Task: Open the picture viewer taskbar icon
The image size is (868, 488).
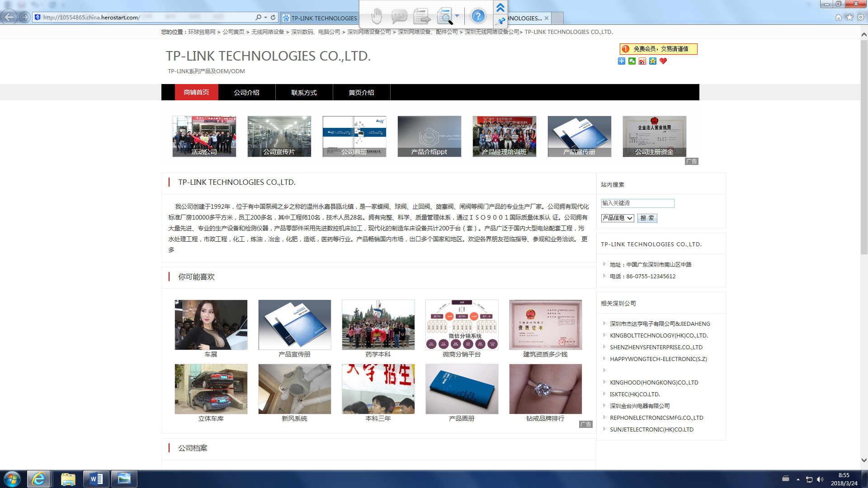Action: point(124,479)
